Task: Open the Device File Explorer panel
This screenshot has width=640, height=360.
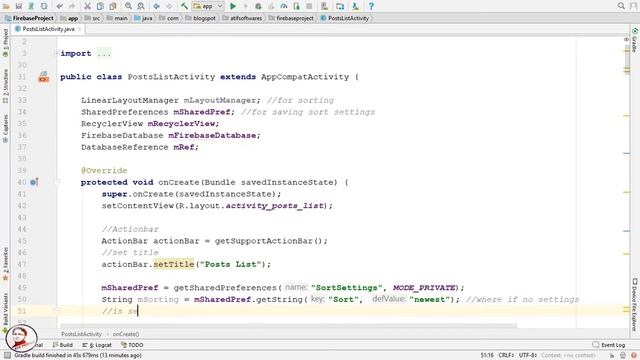Action: coord(635,304)
